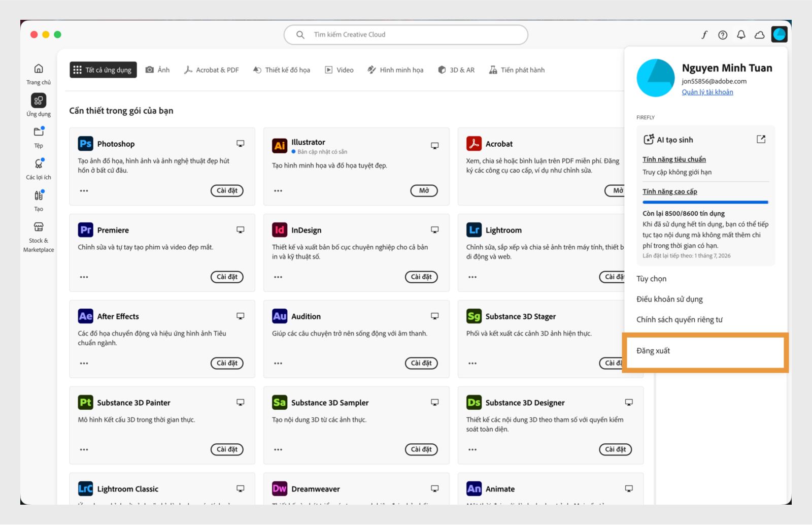This screenshot has height=525, width=812.
Task: Switch to the Acrobat & PDF tab
Action: pyautogui.click(x=212, y=70)
